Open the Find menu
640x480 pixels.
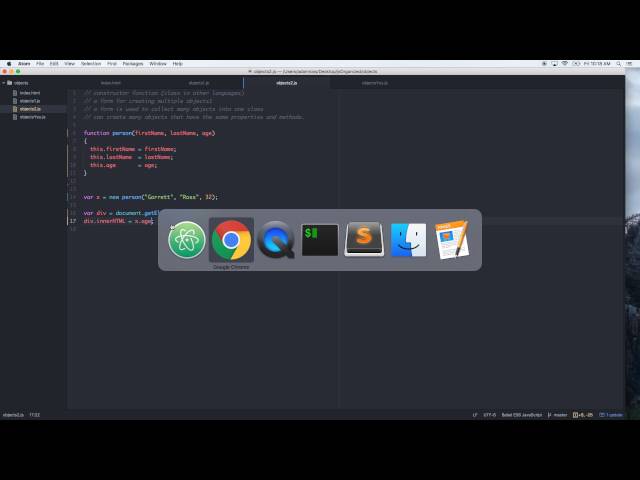point(112,64)
